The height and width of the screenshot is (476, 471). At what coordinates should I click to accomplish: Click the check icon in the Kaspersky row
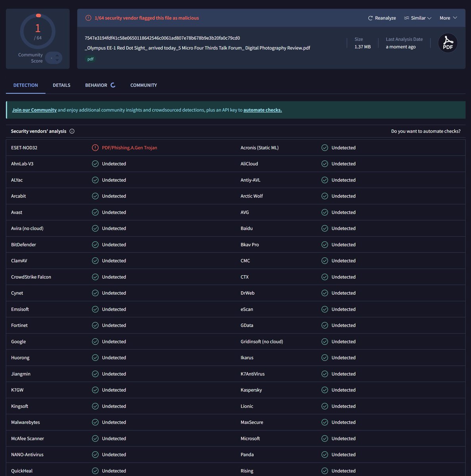point(325,390)
